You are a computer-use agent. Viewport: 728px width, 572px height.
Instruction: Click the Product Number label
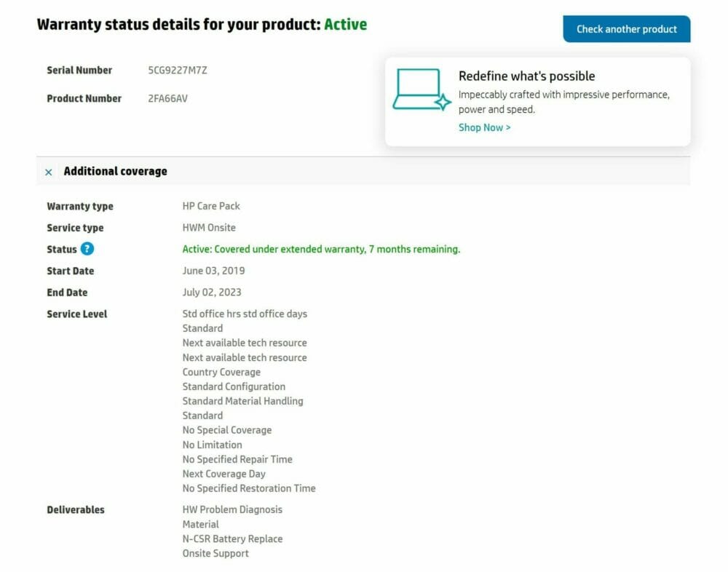coord(84,98)
